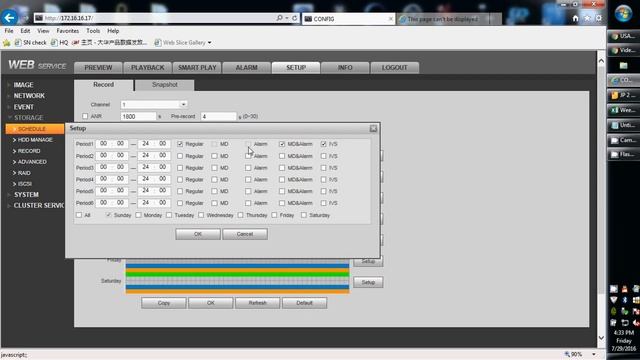The image size is (640, 360).
Task: Check Alarm for Period4
Action: tap(248, 180)
